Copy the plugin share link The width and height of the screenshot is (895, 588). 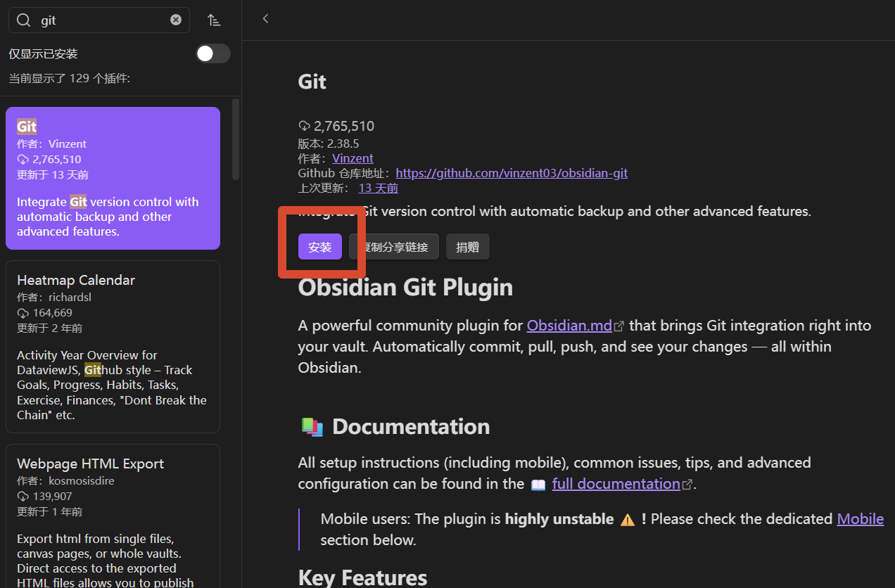[394, 247]
